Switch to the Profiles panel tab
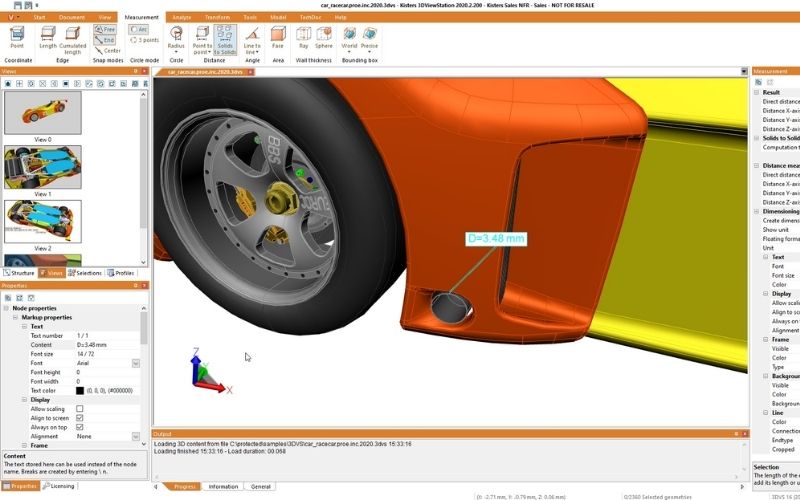Screen dimensions: 800x500 (x=121, y=273)
